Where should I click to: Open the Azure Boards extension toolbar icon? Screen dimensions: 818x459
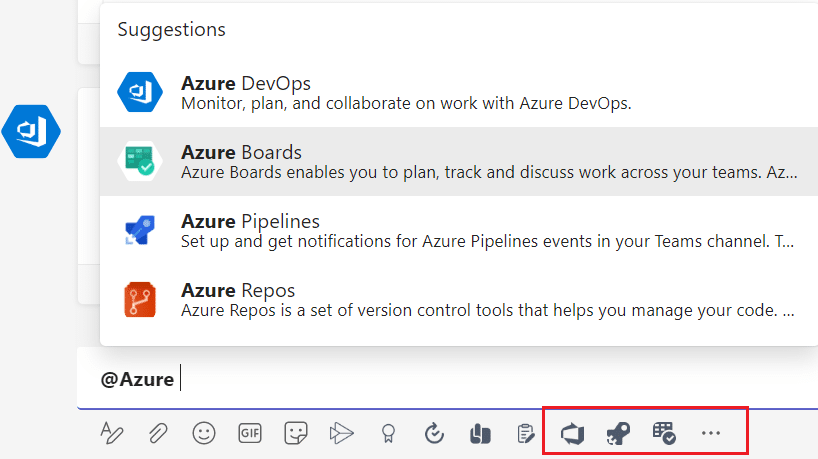tap(664, 433)
